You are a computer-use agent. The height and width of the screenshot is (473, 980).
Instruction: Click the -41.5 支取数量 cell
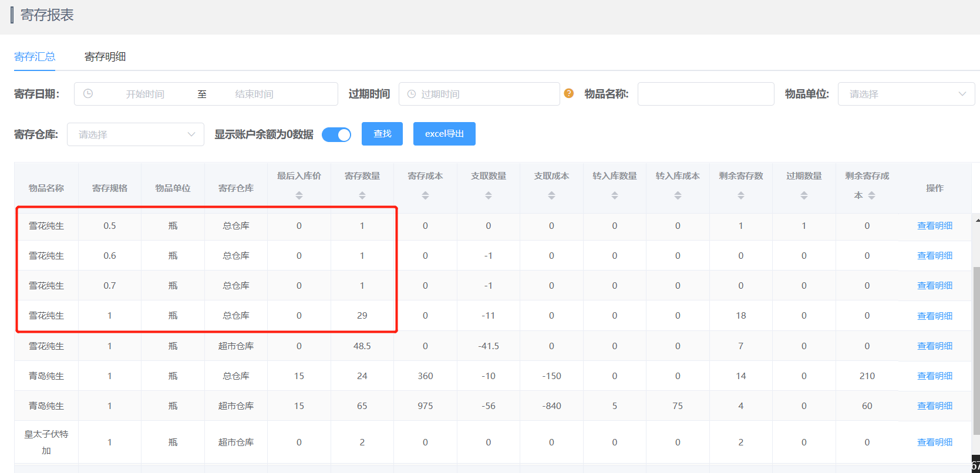pos(489,346)
